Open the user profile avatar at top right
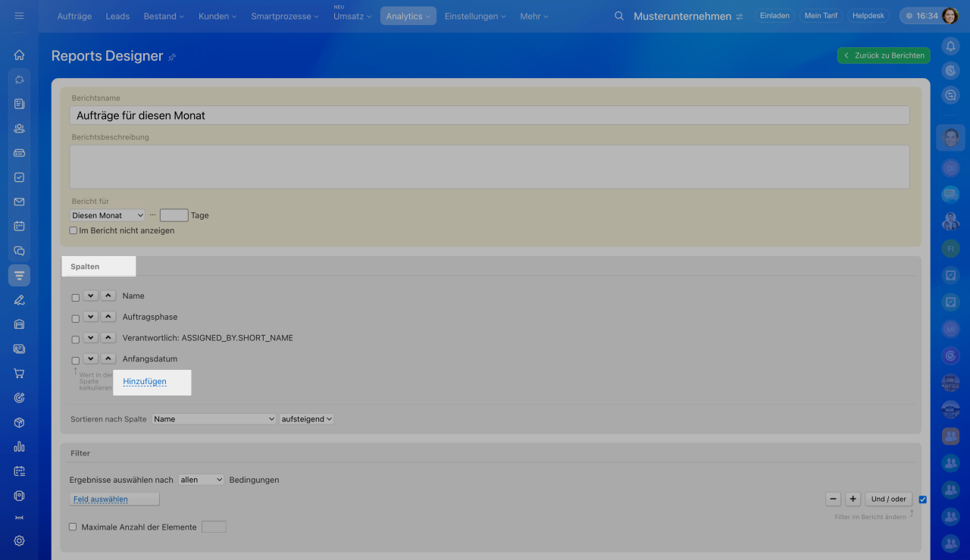Image resolution: width=970 pixels, height=560 pixels. coord(950,16)
